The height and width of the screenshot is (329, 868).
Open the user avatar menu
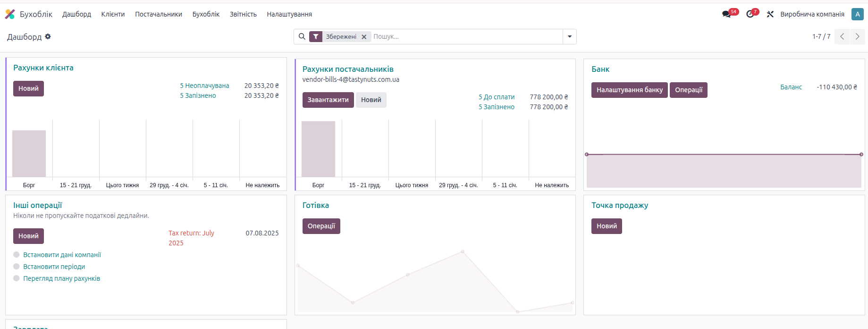[x=857, y=14]
